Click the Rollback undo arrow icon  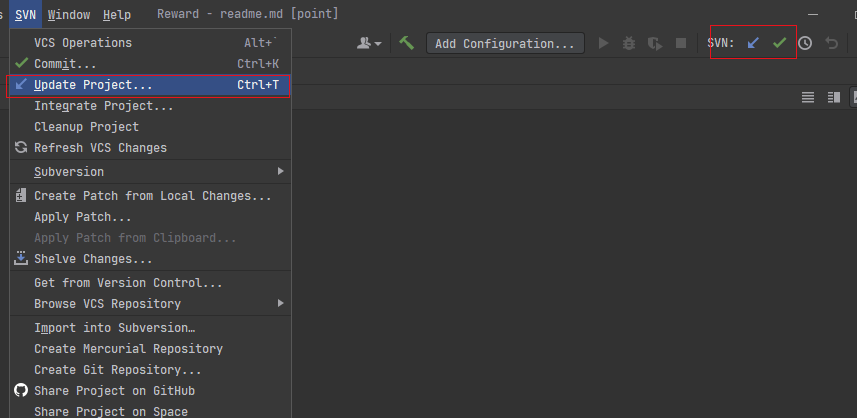click(831, 43)
